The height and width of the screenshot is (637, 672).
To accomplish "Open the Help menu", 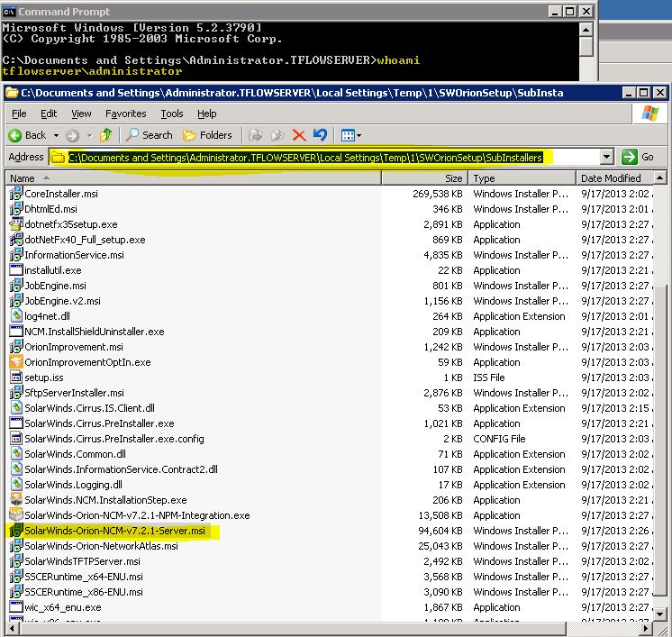I will click(207, 114).
